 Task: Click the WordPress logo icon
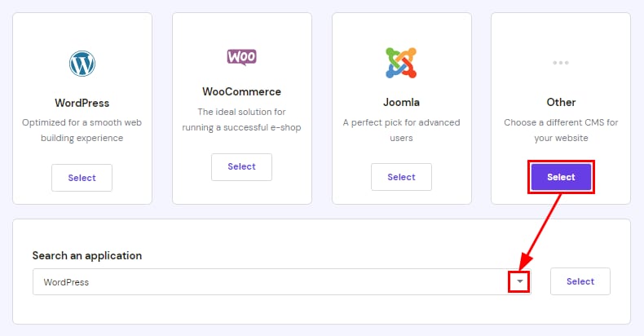(82, 63)
